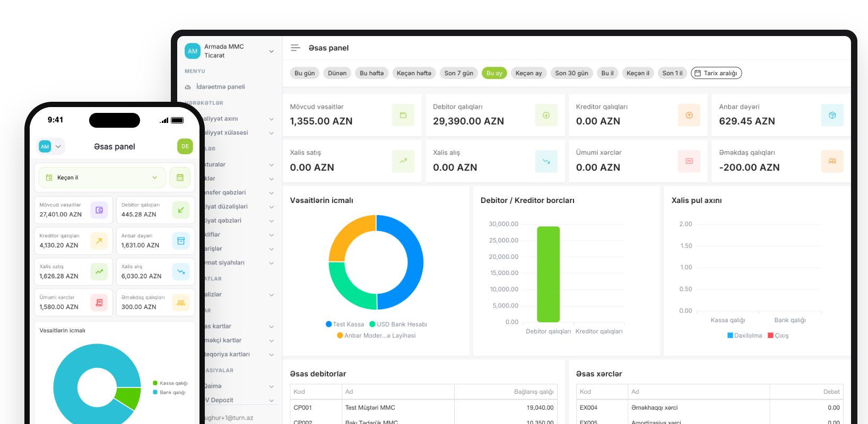The image size is (868, 424).
Task: Click the hamburger menu icon beside Əsas panel
Action: click(x=296, y=48)
